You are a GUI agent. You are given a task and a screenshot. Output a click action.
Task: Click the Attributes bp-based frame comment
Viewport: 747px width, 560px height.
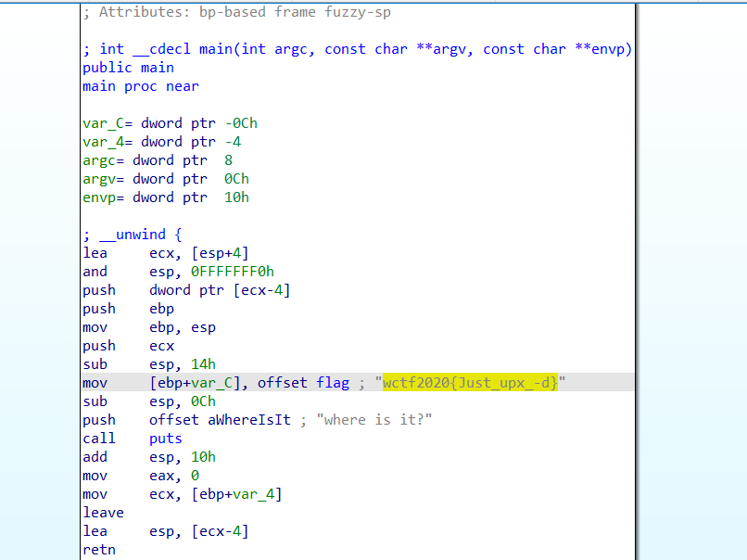point(236,12)
